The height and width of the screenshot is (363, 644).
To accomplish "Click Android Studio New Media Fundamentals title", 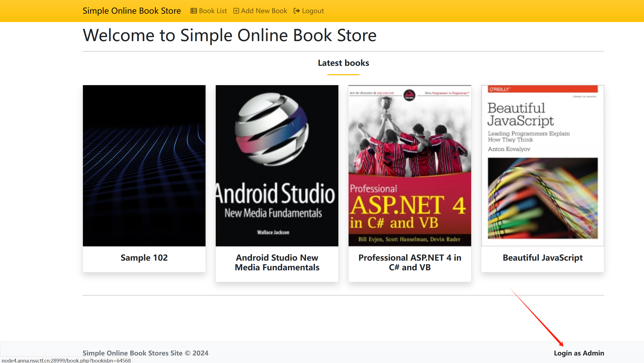I will pyautogui.click(x=277, y=263).
